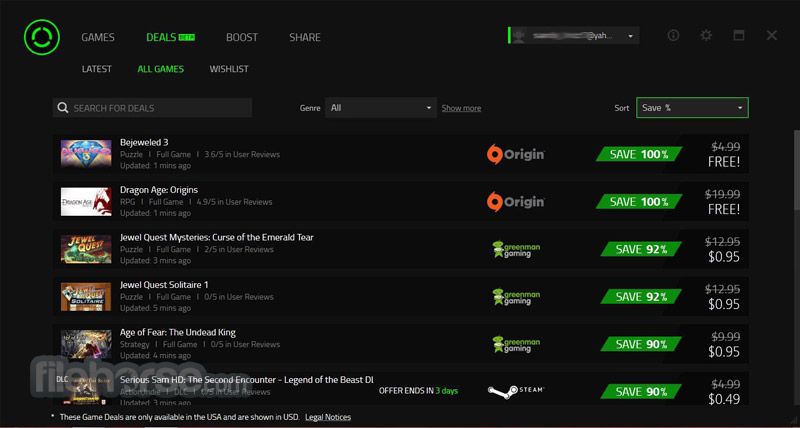Click OFFER ENDS IN 3 days text
Screen dimensions: 800x428
pos(418,391)
